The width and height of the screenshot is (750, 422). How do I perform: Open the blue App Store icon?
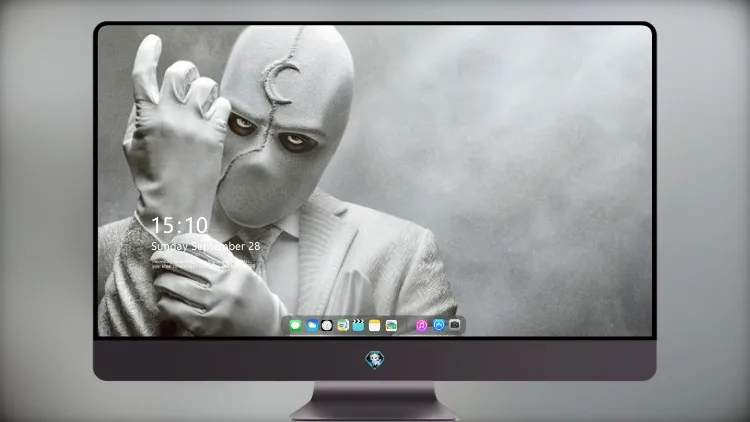tap(439, 325)
